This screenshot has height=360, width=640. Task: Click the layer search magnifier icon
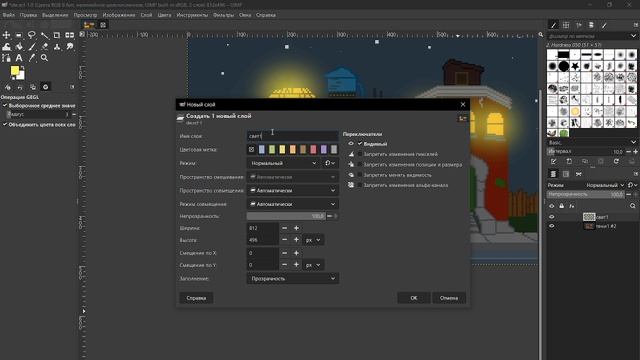click(x=633, y=206)
